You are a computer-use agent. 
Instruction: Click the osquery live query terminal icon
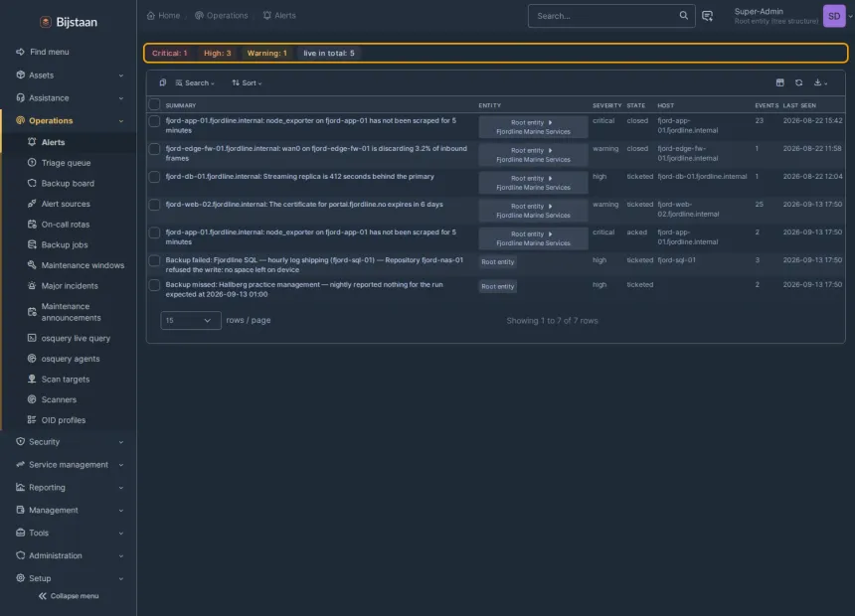coord(32,338)
